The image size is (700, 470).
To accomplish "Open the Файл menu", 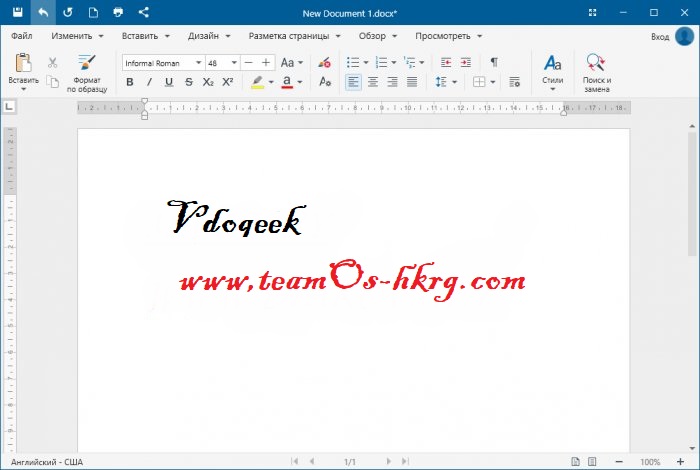I will [x=22, y=35].
